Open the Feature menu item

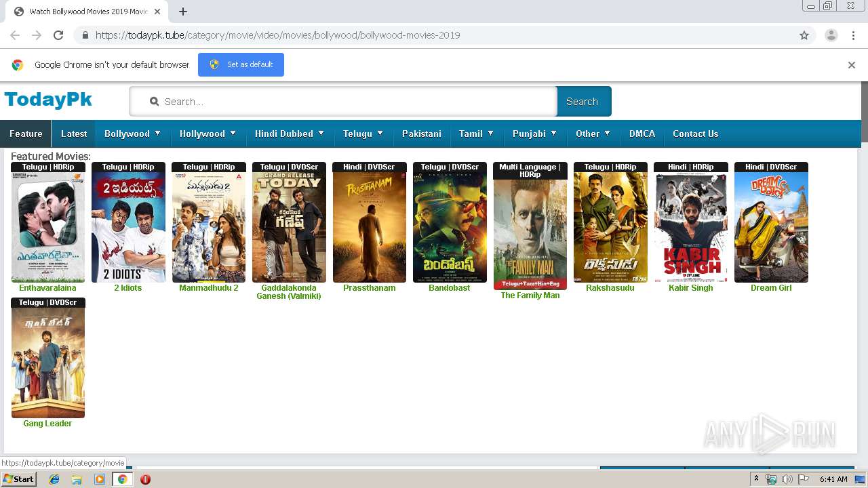[26, 134]
